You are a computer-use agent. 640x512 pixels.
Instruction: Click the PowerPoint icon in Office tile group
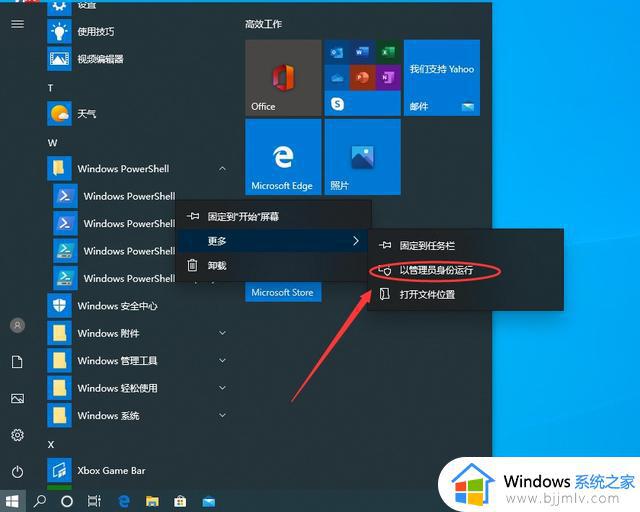tap(362, 78)
